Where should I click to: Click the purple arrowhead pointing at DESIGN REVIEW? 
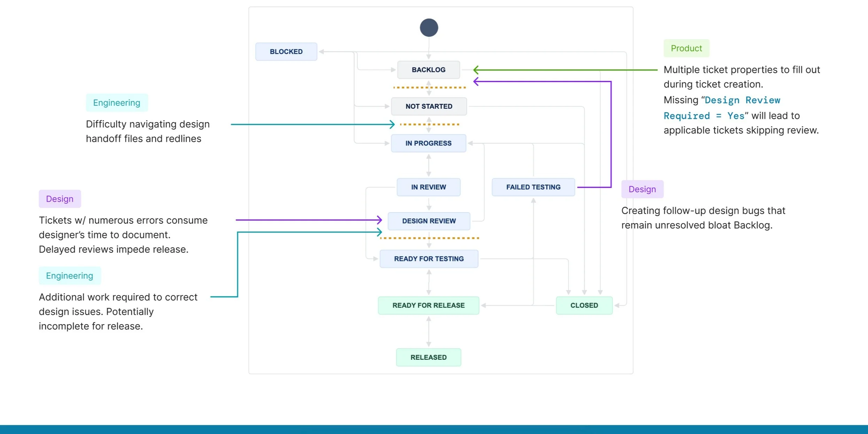coord(380,220)
